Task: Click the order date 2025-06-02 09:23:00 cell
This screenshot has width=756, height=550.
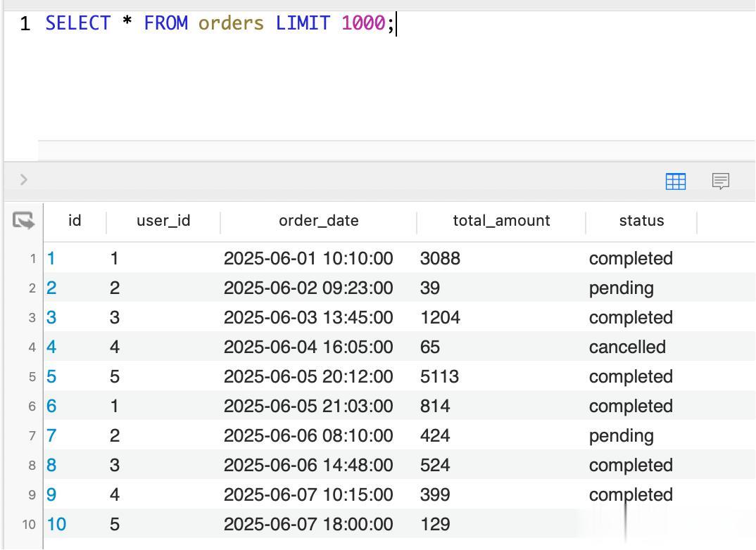Action: click(308, 288)
